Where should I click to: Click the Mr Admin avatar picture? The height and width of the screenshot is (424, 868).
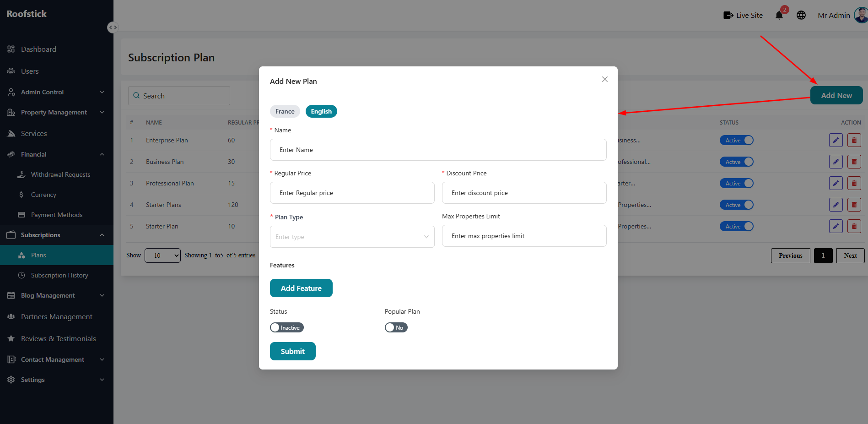(x=862, y=15)
